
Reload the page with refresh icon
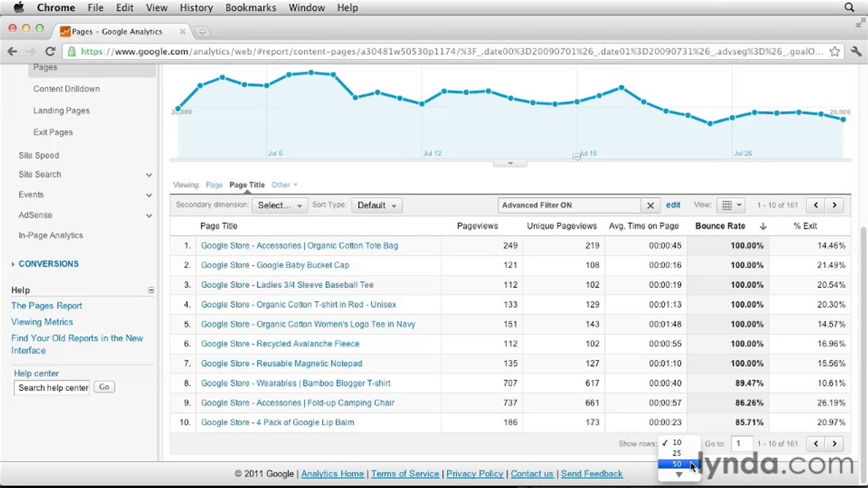coord(50,52)
